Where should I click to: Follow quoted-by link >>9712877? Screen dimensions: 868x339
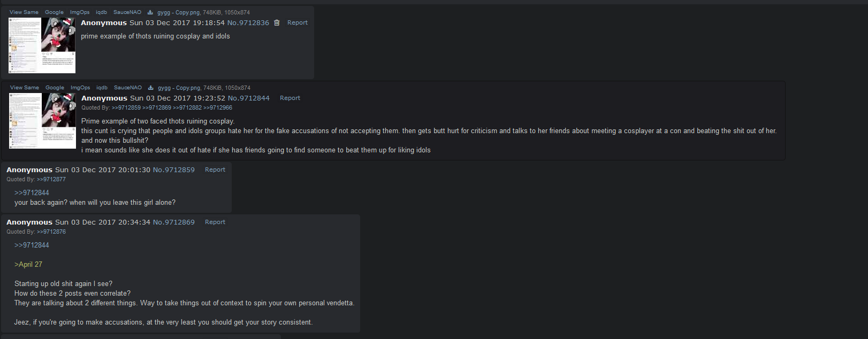point(51,179)
